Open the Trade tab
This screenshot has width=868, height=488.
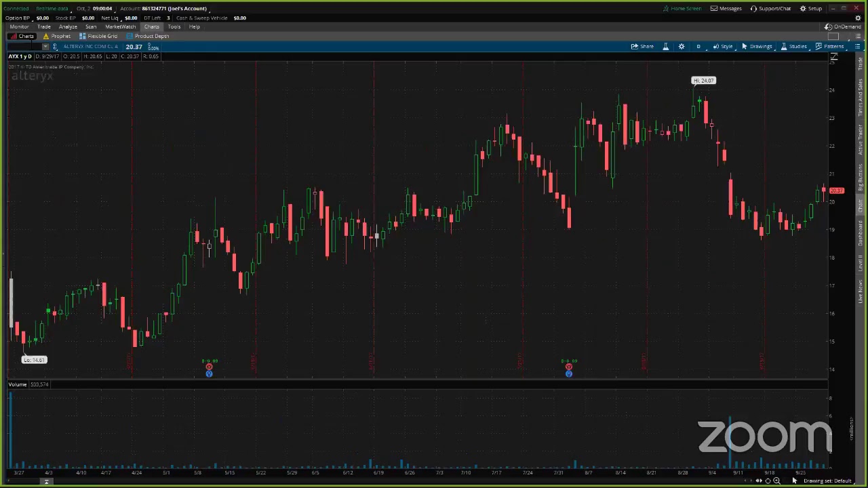(44, 26)
